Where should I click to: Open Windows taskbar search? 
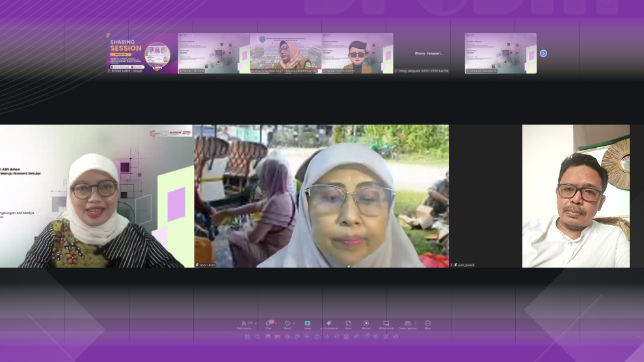[257, 337]
